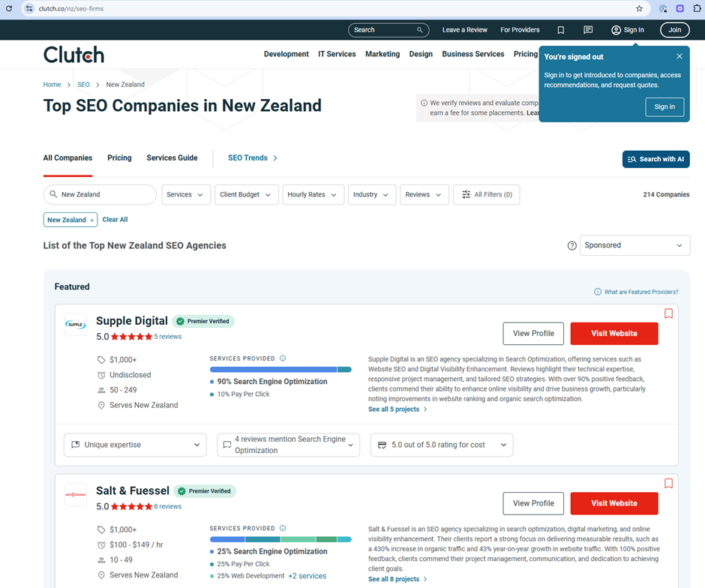
Task: Click Visit Website for Supple Digital
Action: pos(614,334)
